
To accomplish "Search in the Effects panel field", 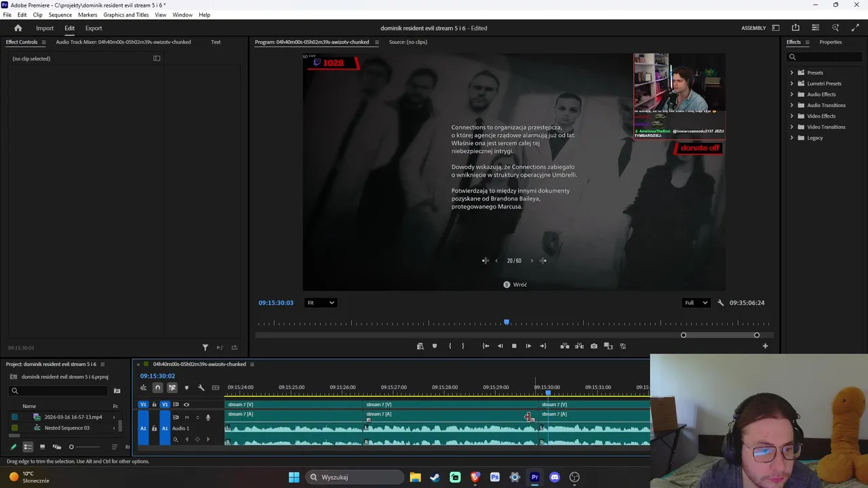I will 824,57.
